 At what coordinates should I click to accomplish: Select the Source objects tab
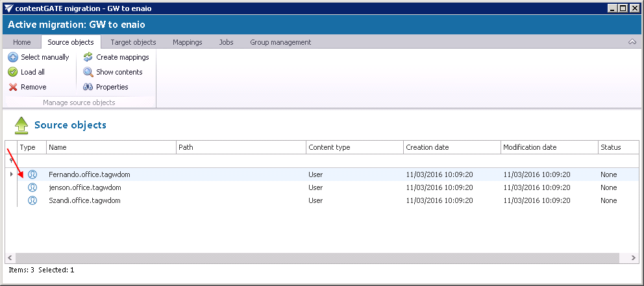click(x=71, y=42)
